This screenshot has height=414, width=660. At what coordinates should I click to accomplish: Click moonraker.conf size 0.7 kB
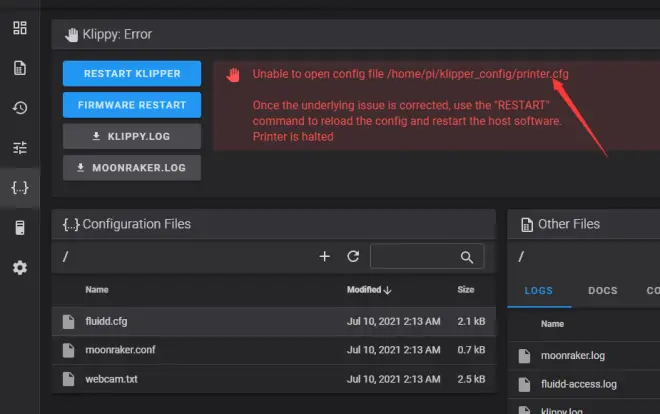[471, 350]
